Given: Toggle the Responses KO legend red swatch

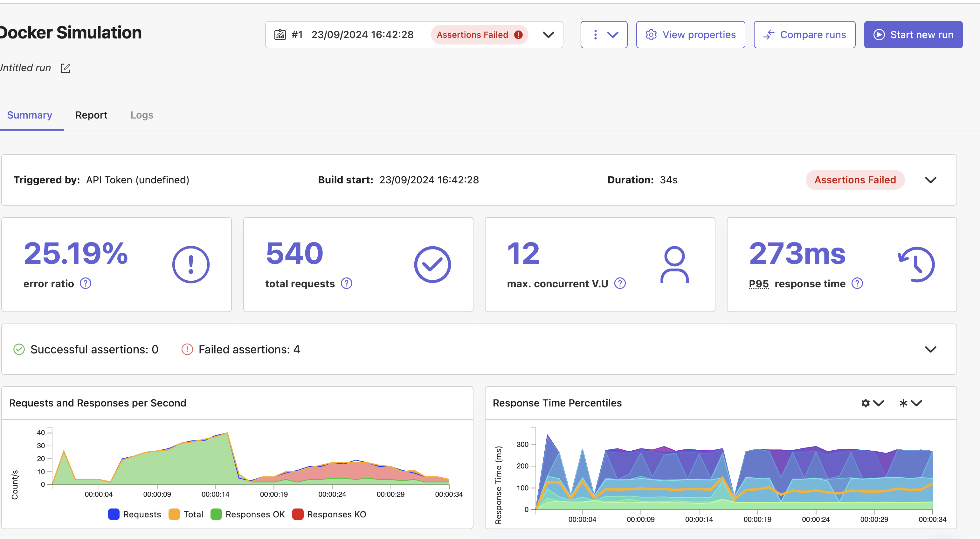Looking at the screenshot, I should point(298,514).
